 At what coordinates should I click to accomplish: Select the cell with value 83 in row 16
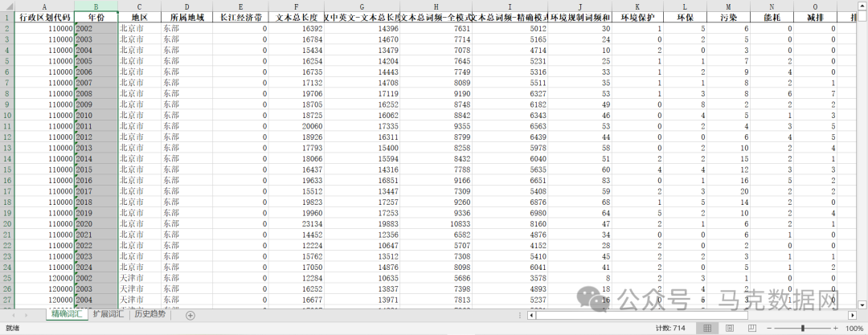click(580, 181)
